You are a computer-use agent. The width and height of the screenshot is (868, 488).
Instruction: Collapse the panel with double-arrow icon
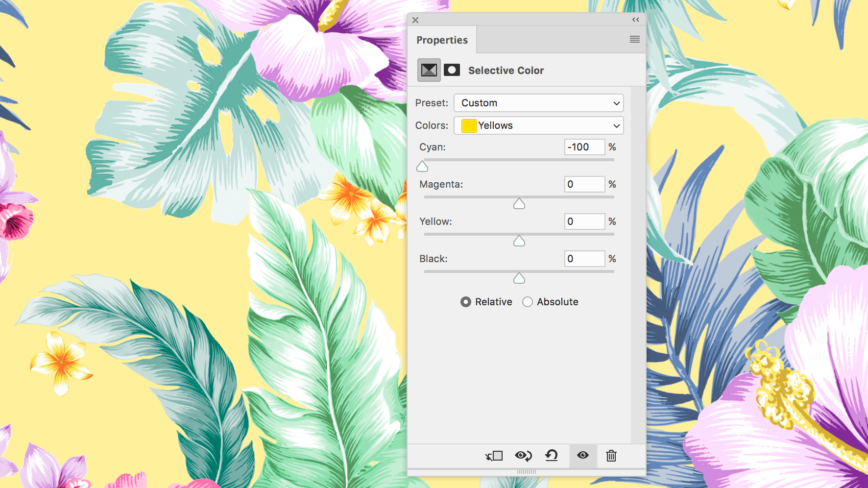click(636, 20)
